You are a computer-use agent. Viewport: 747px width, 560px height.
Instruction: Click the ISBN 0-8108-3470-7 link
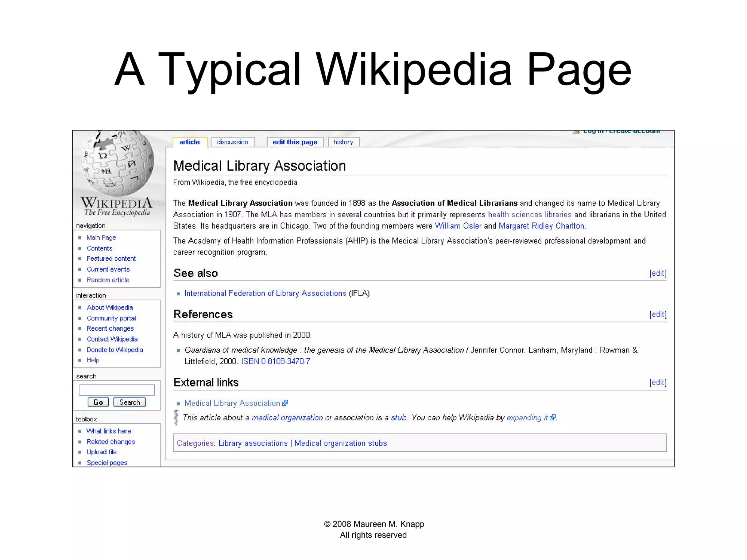pyautogui.click(x=276, y=361)
